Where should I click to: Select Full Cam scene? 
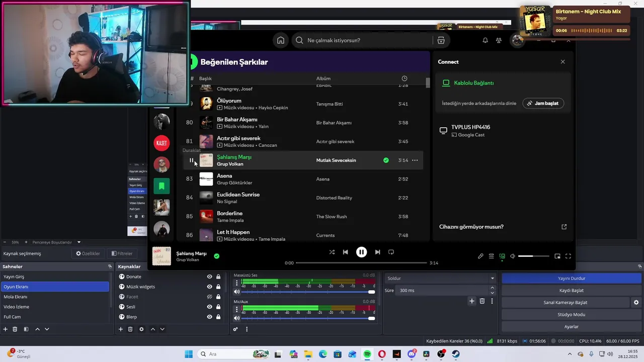tap(55, 317)
